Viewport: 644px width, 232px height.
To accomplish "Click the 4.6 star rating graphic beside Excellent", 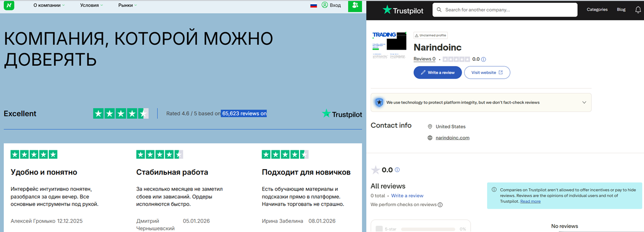I will click(121, 114).
